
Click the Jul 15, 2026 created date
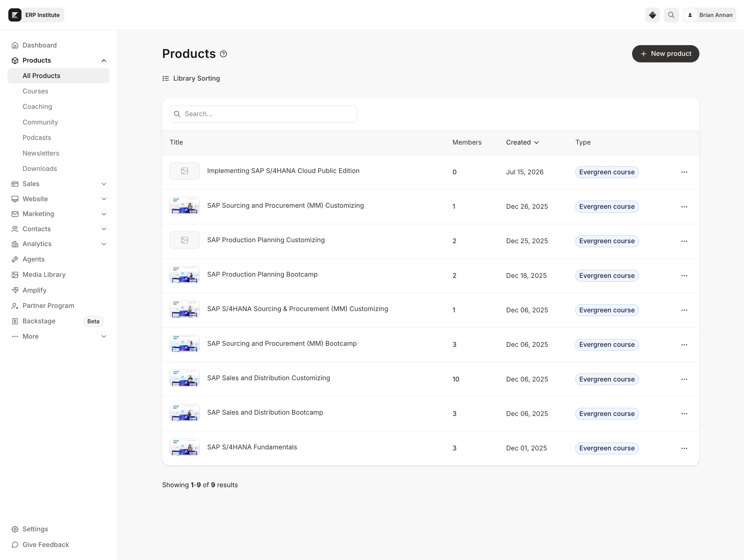(525, 172)
